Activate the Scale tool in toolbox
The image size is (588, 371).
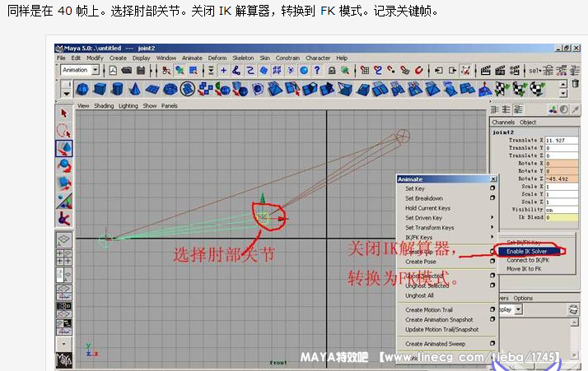click(x=63, y=183)
